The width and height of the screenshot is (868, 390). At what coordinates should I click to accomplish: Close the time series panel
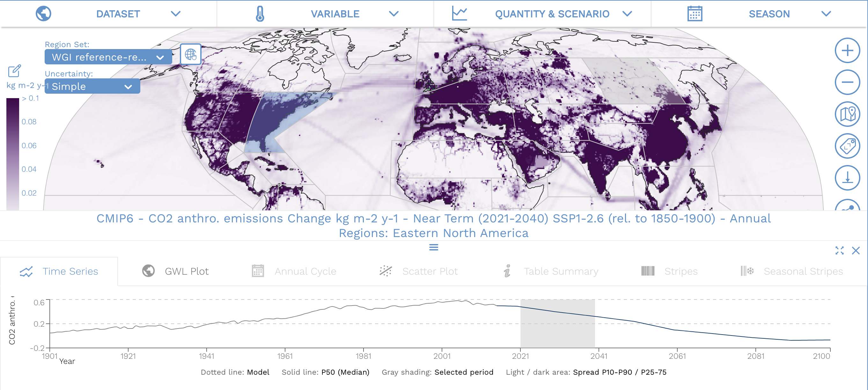(856, 250)
